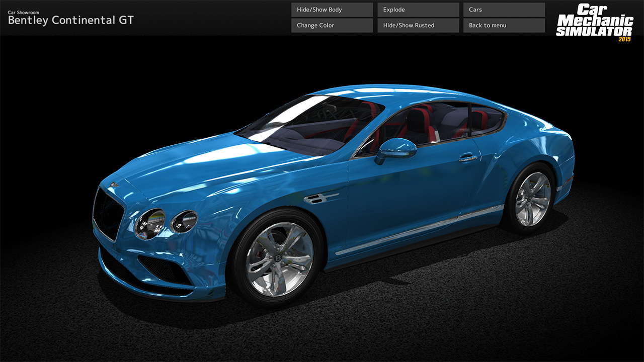The width and height of the screenshot is (644, 362).
Task: Toggle Hide/Show Rusted parts
Action: pos(418,25)
